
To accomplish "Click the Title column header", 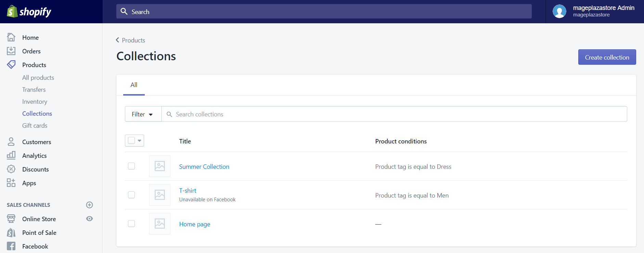I will [x=185, y=141].
